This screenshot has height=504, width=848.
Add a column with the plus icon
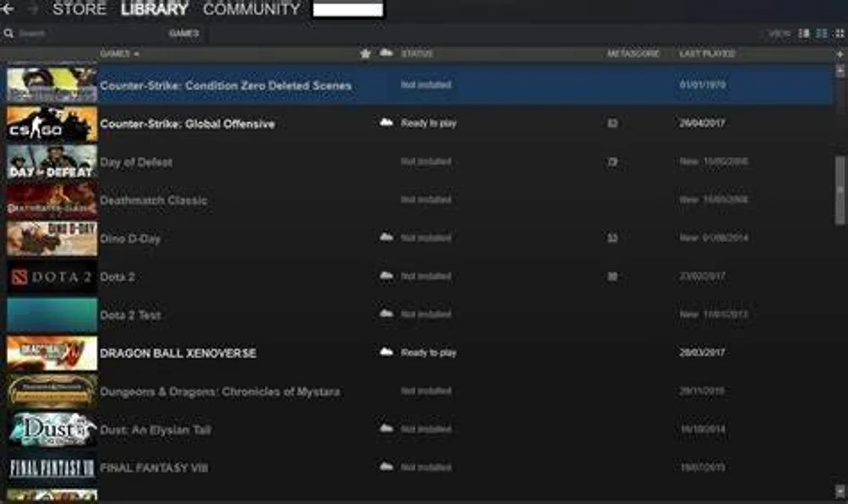click(840, 54)
